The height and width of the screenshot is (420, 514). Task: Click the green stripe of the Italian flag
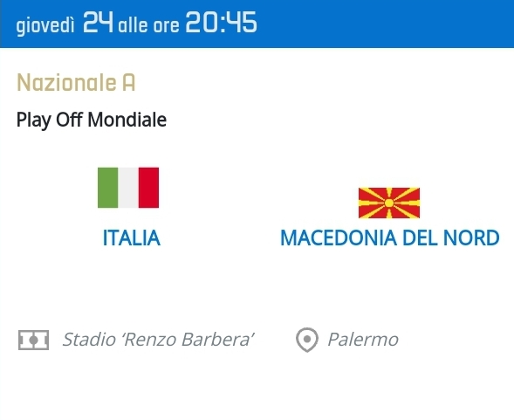point(108,188)
